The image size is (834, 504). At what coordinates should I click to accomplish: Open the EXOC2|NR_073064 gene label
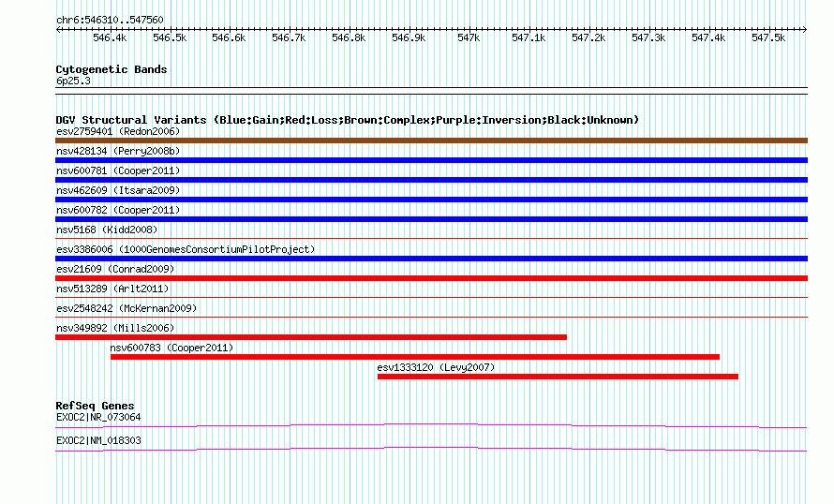pyautogui.click(x=98, y=417)
